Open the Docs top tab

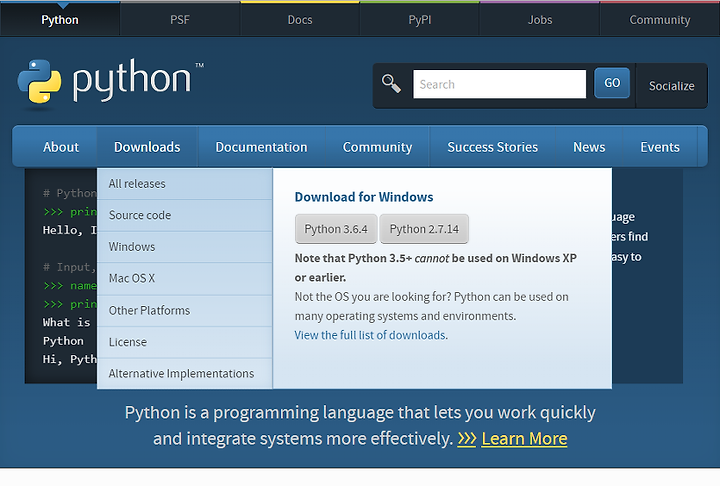pos(300,20)
